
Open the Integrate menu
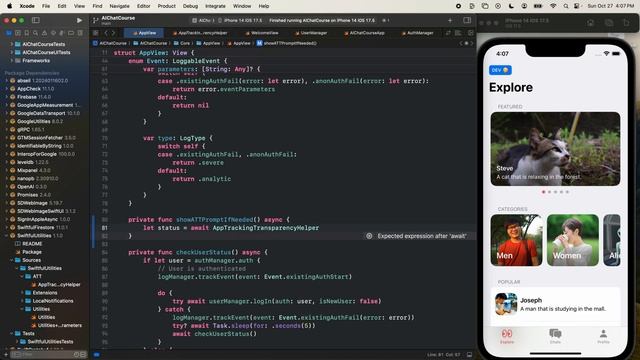[x=215, y=6]
